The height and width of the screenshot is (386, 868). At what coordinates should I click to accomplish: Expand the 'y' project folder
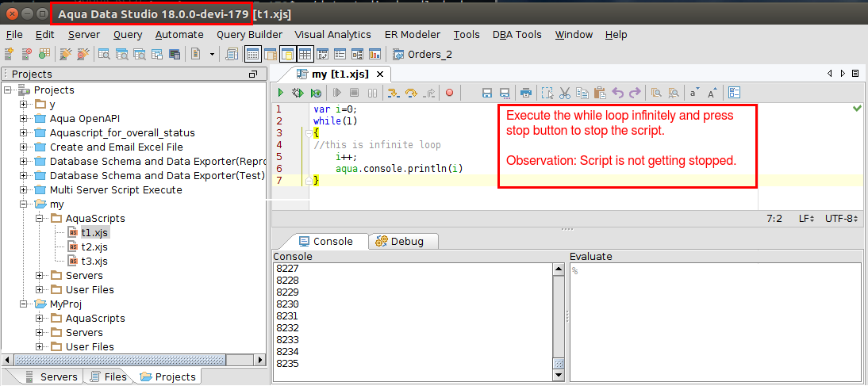[23, 104]
